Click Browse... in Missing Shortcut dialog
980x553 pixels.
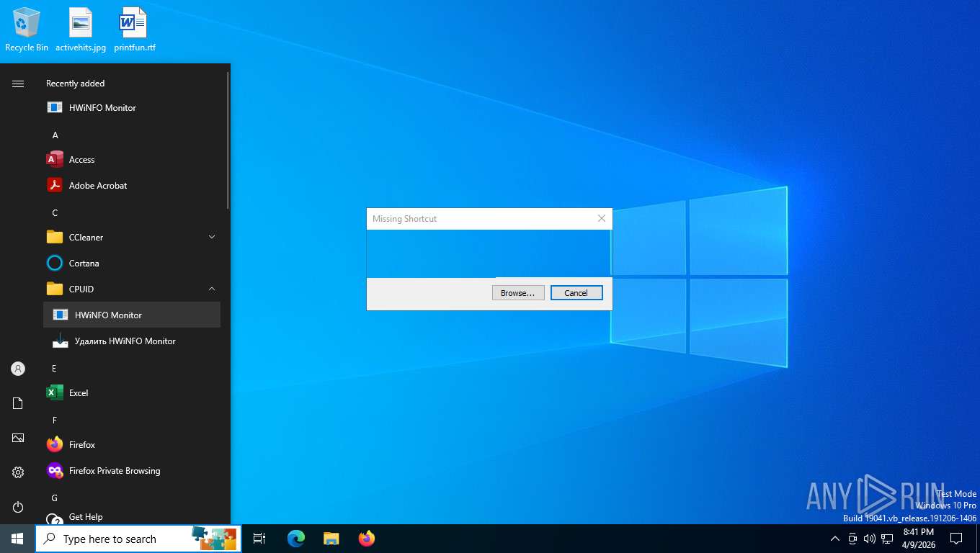pyautogui.click(x=518, y=293)
